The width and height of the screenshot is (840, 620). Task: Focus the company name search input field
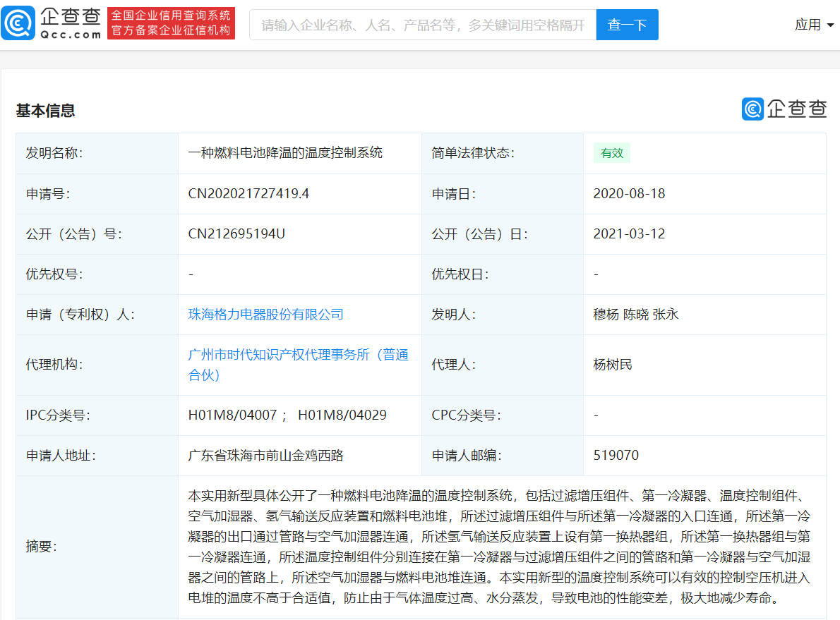[423, 25]
